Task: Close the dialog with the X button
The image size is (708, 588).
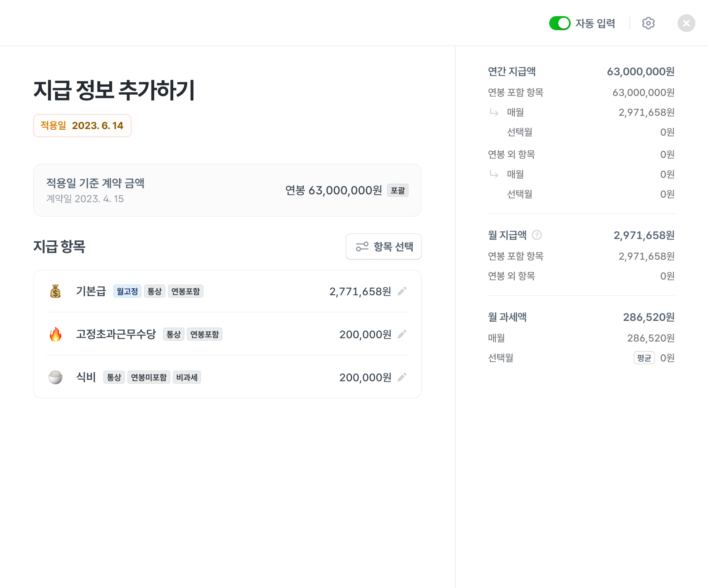Action: tap(686, 23)
